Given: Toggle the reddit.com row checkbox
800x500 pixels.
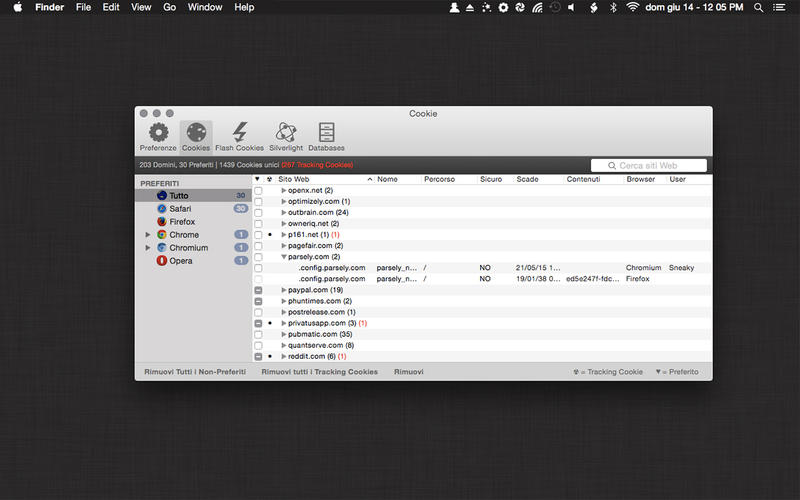Looking at the screenshot, I should [x=258, y=356].
